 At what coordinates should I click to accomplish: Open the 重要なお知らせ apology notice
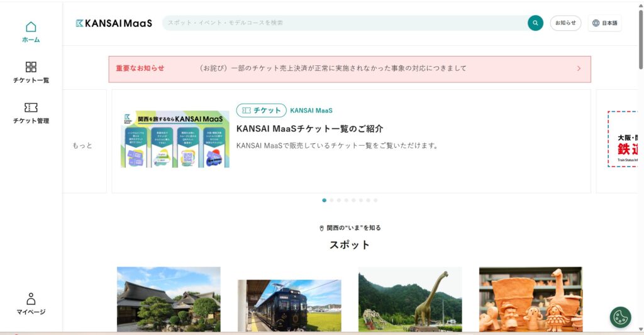pos(350,69)
